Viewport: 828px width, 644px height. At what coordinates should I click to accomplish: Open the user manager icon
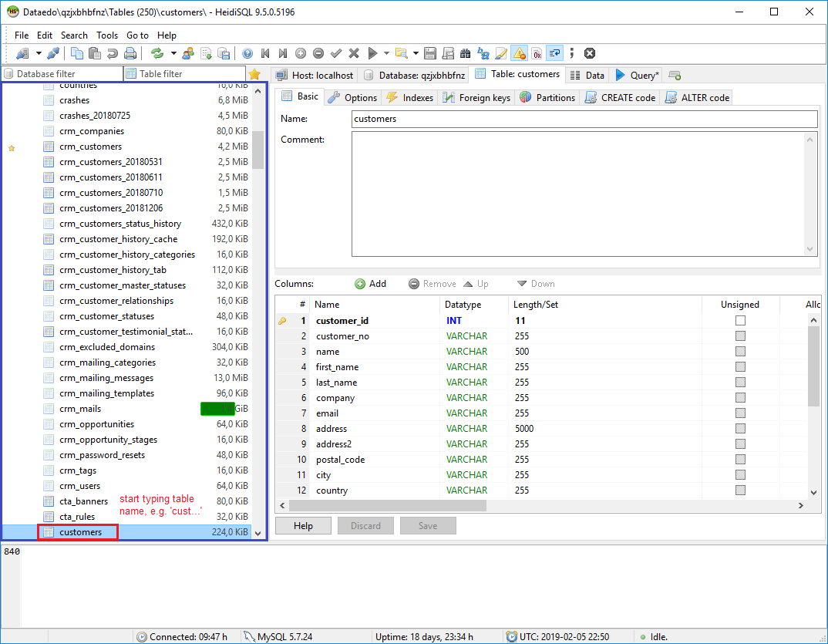pyautogui.click(x=187, y=53)
